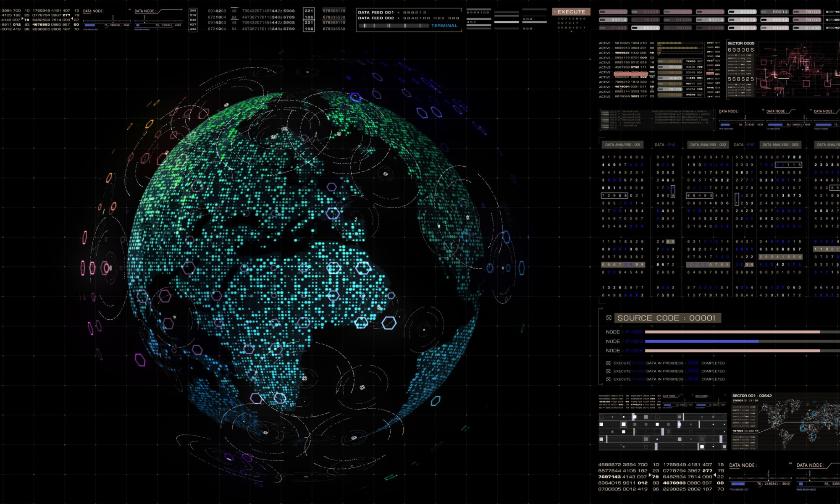Click the blue NODE P-003 progress bar
This screenshot has width=840, height=504.
701,341
